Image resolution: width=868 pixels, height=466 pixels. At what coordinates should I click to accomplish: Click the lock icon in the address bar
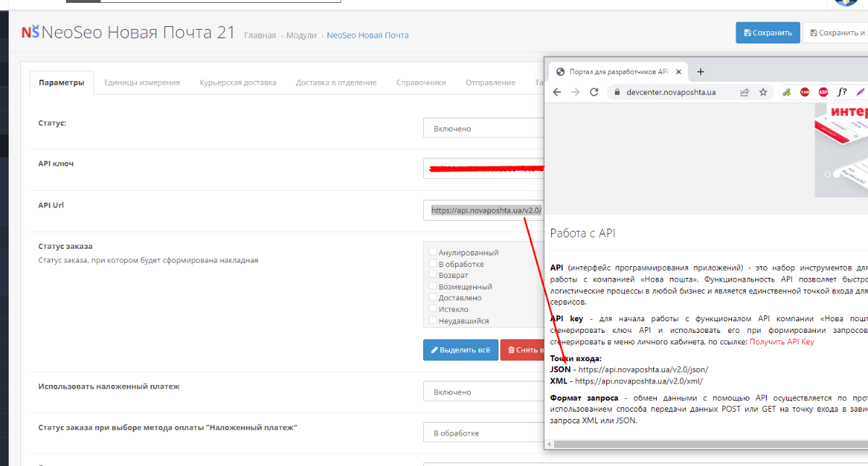(618, 92)
